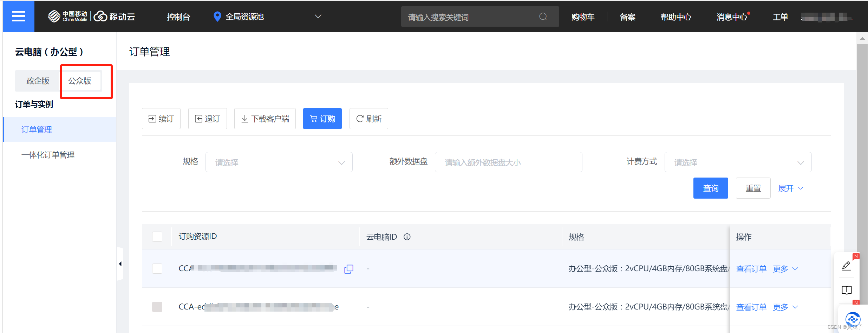868x333 pixels.
Task: Copy the first CCA resource ID
Action: pos(349,269)
